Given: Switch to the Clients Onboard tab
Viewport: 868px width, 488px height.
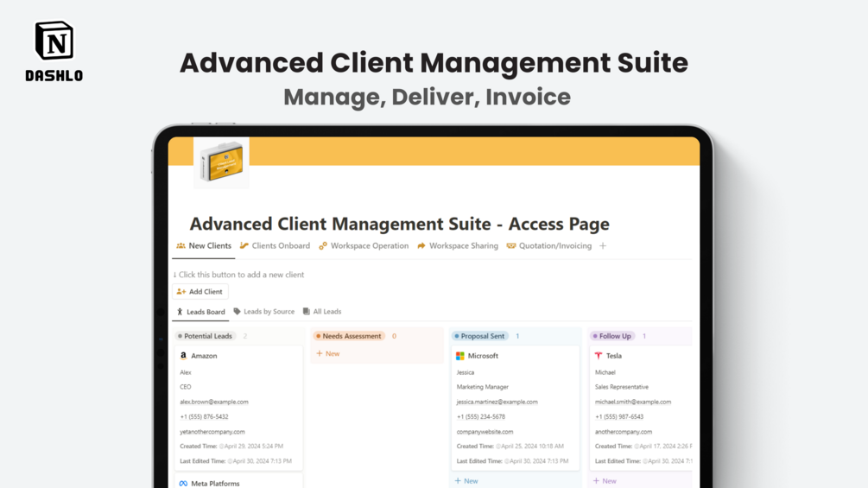Looking at the screenshot, I should click(276, 245).
